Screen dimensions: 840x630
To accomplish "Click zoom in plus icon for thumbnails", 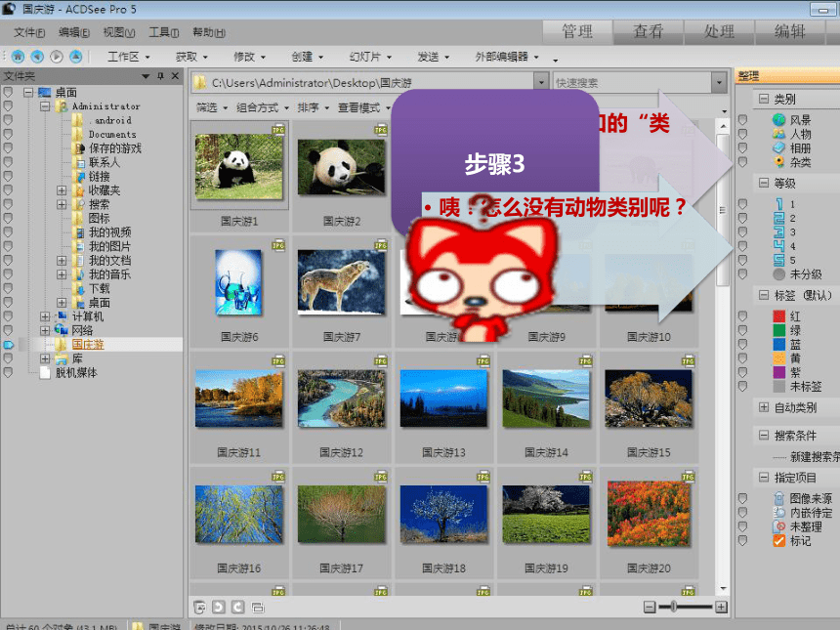I will pyautogui.click(x=722, y=607).
